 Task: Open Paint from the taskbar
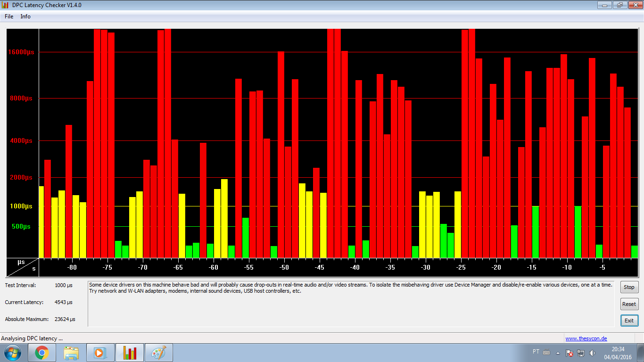[x=159, y=353]
